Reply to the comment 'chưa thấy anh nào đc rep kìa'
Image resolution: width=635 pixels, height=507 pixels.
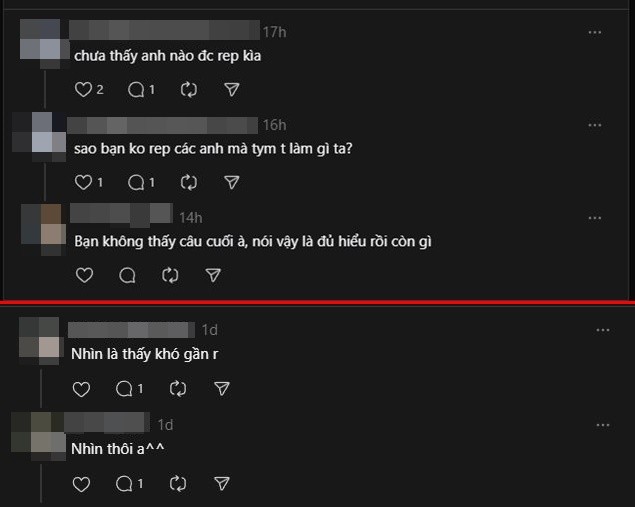point(136,90)
